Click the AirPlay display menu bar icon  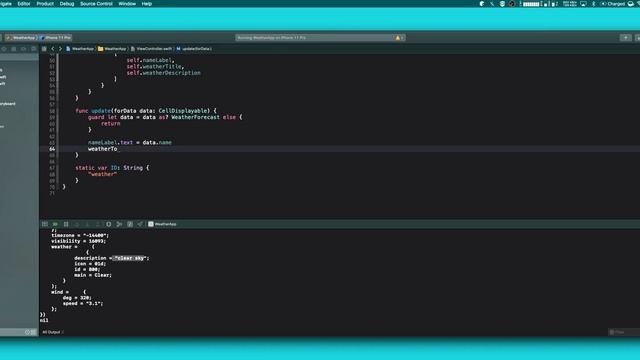[583, 4]
